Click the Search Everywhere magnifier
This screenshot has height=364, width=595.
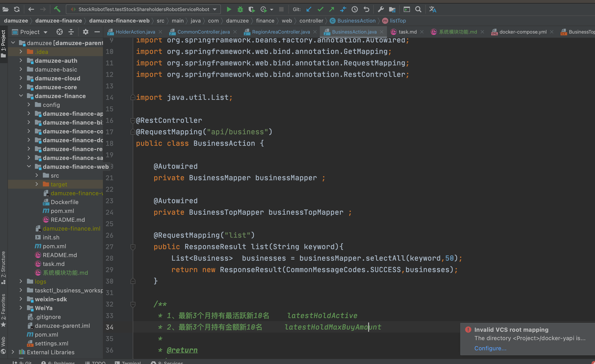[x=418, y=9]
